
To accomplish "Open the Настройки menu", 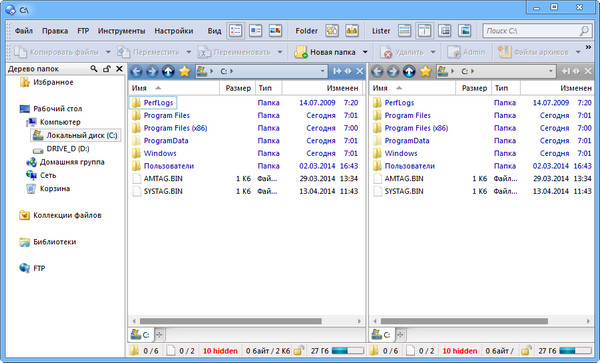I will tap(174, 31).
